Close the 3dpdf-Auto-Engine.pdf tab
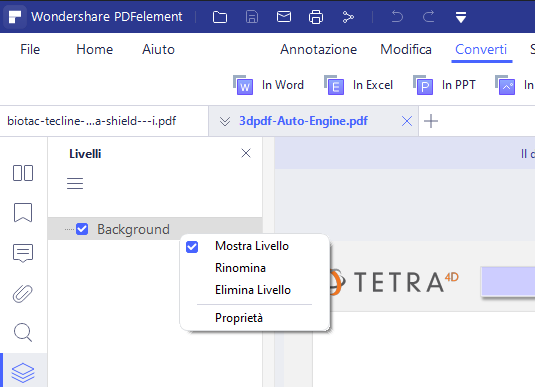 coord(407,121)
